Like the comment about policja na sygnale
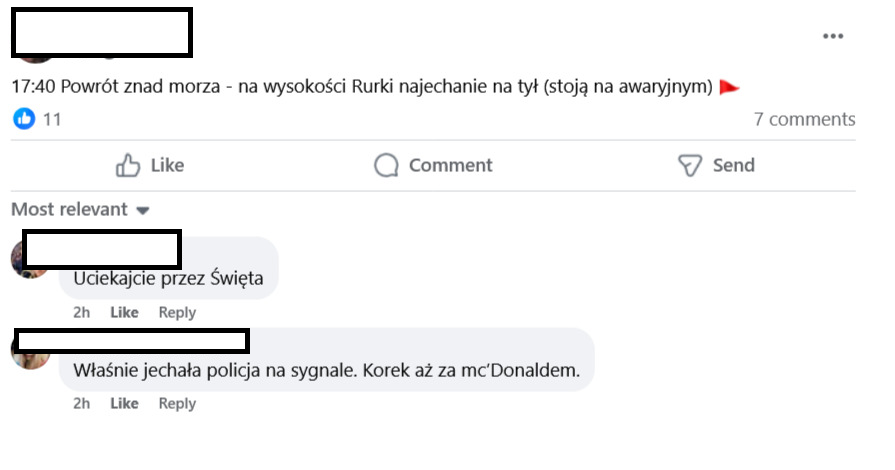The image size is (895, 470). (124, 403)
